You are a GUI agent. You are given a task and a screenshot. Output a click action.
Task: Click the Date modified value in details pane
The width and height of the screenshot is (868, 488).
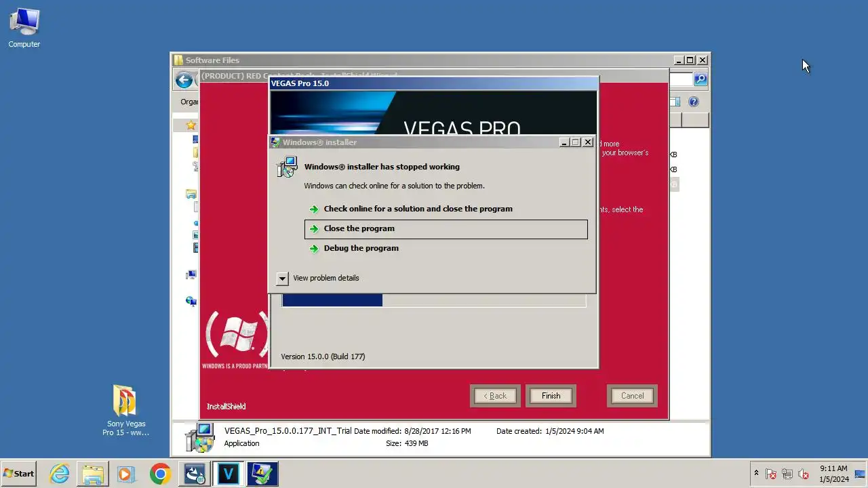(437, 431)
